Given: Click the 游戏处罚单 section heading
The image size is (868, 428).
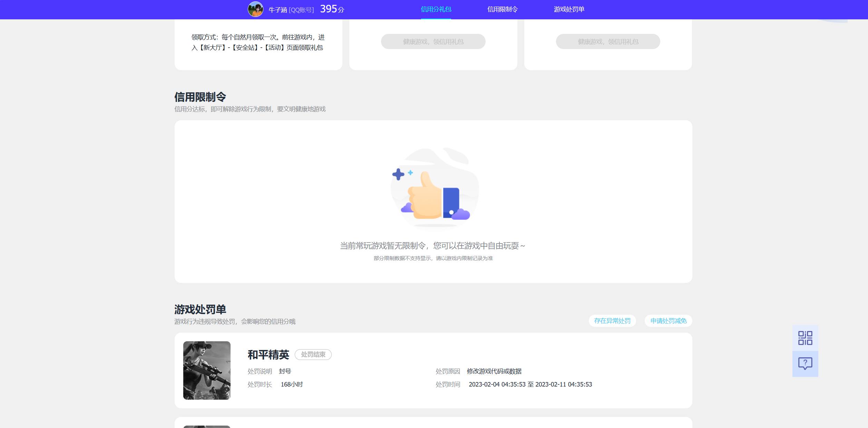Looking at the screenshot, I should [x=200, y=310].
